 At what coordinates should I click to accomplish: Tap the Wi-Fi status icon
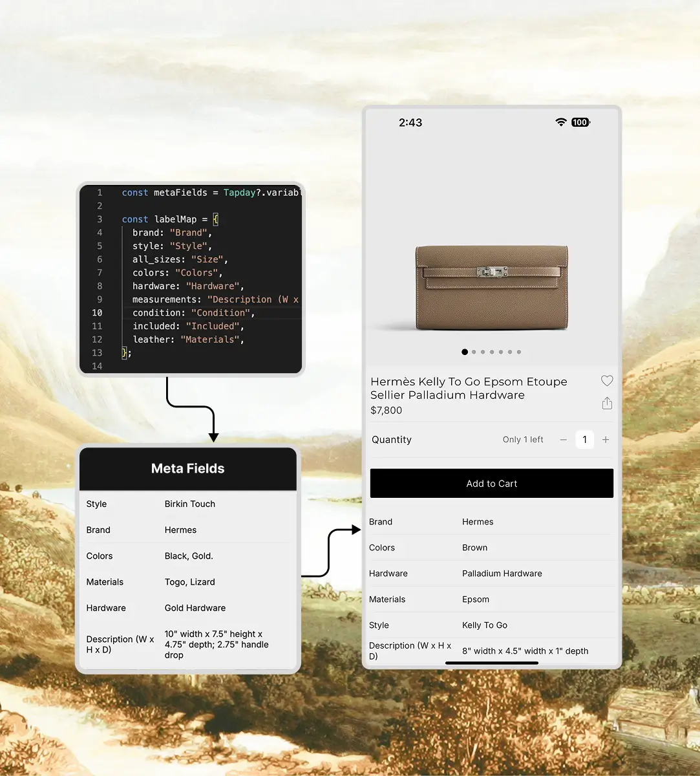[561, 122]
